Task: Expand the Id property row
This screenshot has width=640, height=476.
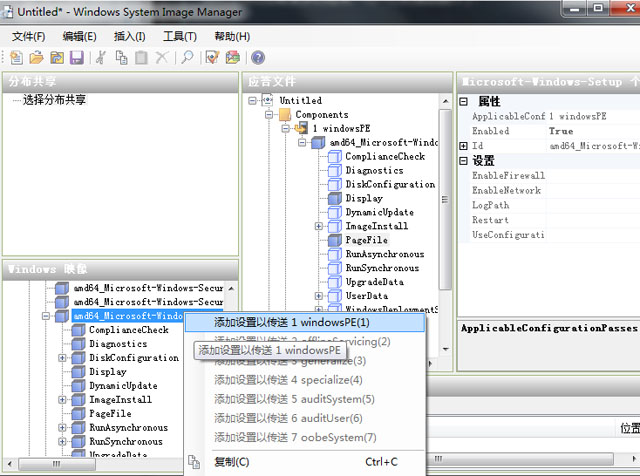Action: 464,146
